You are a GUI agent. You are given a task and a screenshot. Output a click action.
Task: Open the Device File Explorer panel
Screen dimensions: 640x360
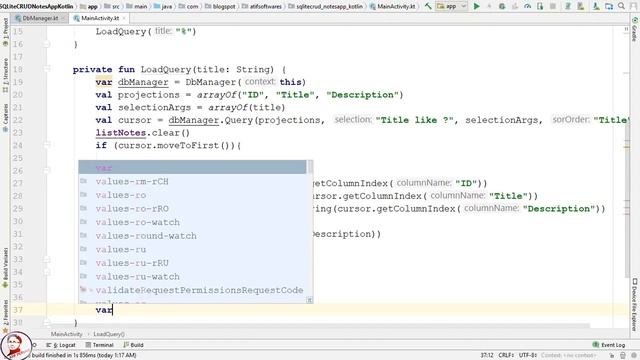pos(635,304)
